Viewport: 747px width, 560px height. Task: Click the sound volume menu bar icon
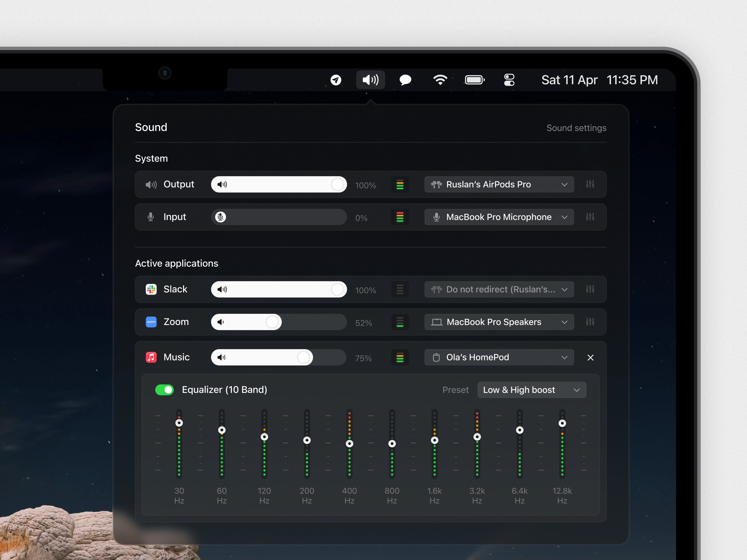coord(371,80)
